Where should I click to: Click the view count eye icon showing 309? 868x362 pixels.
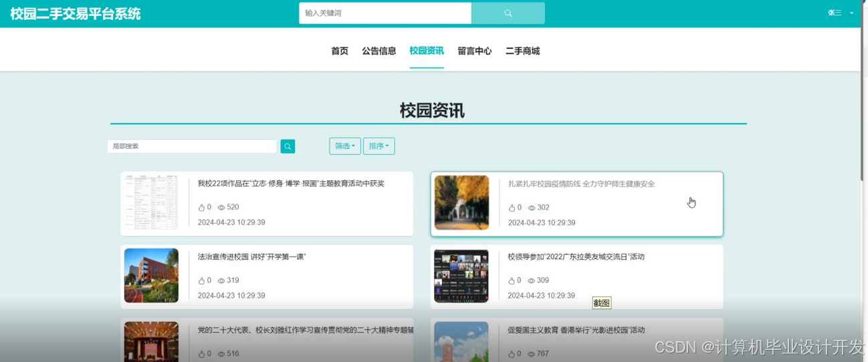coord(532,281)
